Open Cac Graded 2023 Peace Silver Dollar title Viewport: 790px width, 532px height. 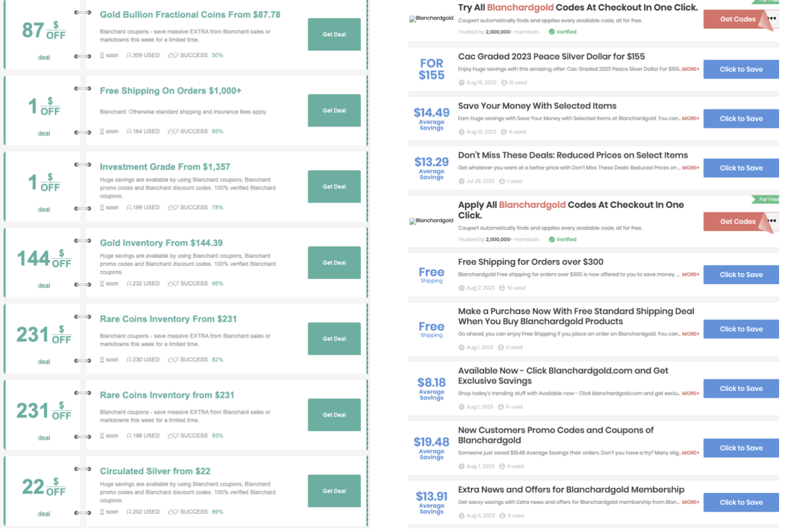click(x=551, y=57)
